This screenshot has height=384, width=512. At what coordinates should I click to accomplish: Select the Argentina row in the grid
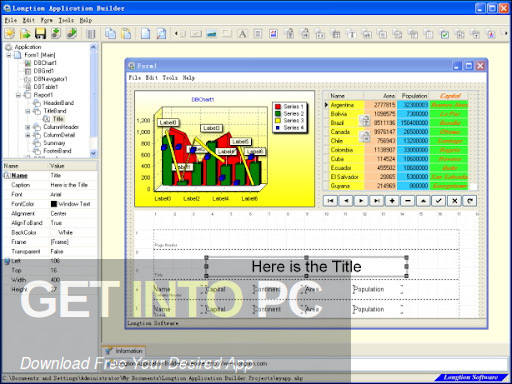point(398,105)
